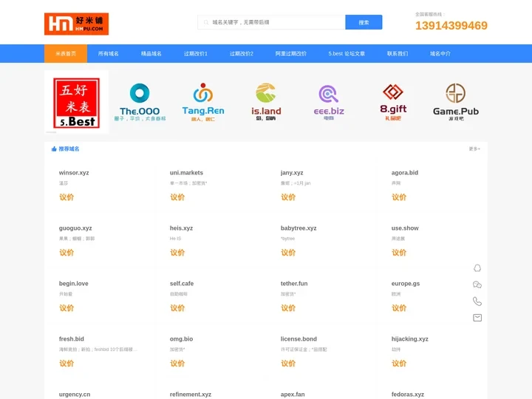Open the begin.love domain link

point(74,283)
